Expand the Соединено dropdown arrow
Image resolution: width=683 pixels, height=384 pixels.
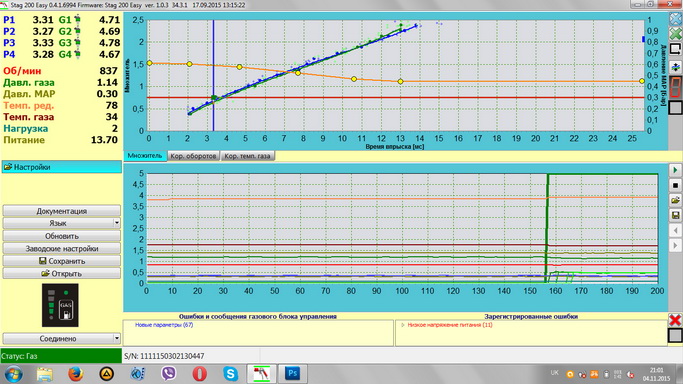coord(117,338)
